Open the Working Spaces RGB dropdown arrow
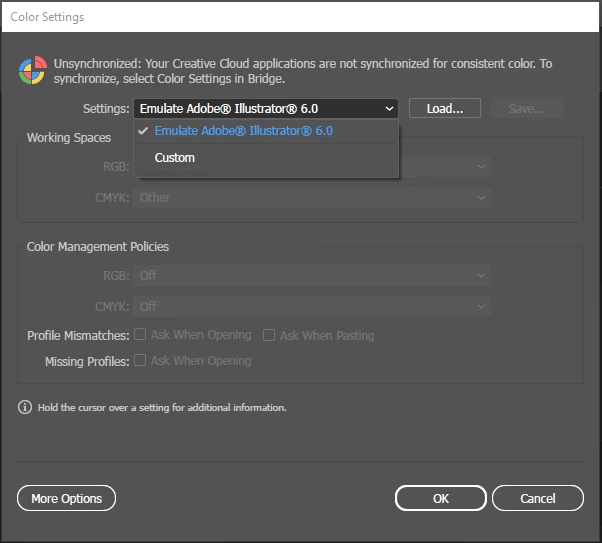Image resolution: width=602 pixels, height=543 pixels. pyautogui.click(x=481, y=167)
